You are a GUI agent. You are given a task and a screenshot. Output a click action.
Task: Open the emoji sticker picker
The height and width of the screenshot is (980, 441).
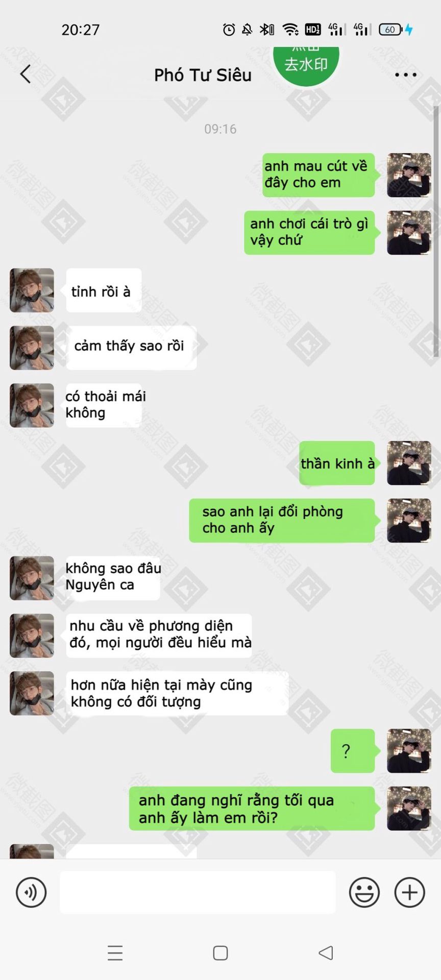364,893
